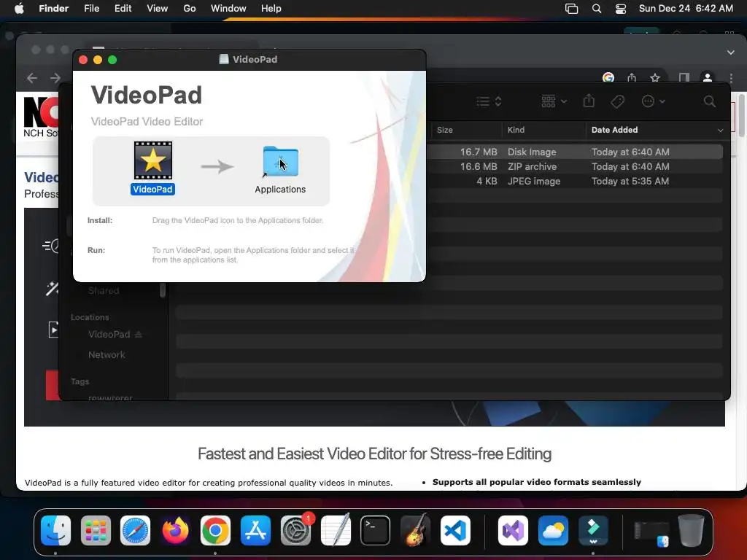Click the Finder window search icon

click(709, 101)
